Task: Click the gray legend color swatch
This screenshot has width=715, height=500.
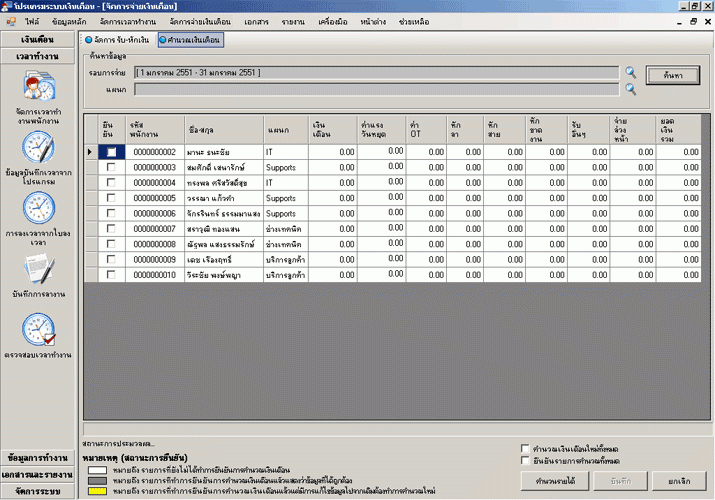Action: point(98,480)
